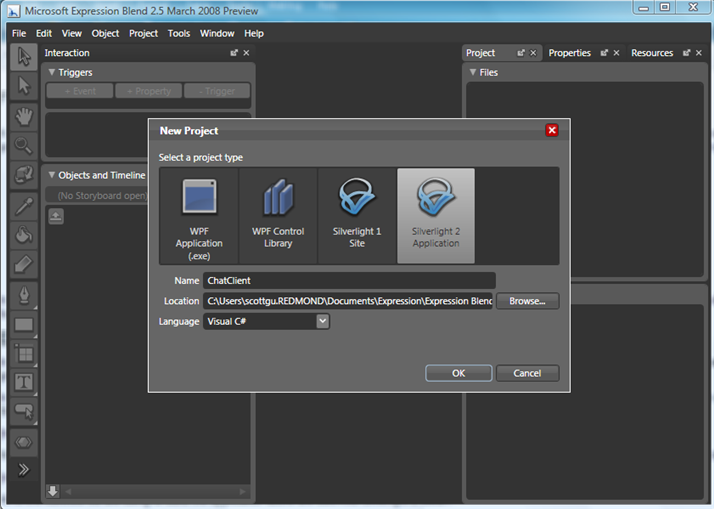Collapse the Triggers section
The width and height of the screenshot is (714, 509).
click(52, 73)
